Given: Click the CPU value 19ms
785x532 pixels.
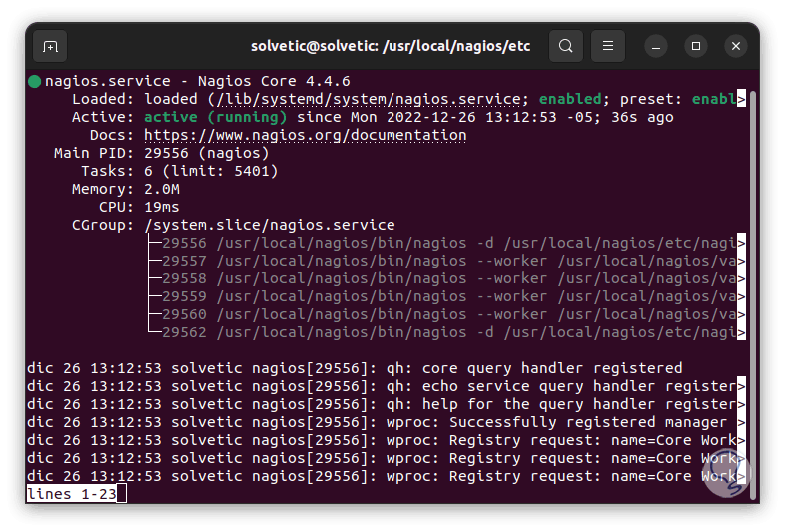Looking at the screenshot, I should [161, 208].
